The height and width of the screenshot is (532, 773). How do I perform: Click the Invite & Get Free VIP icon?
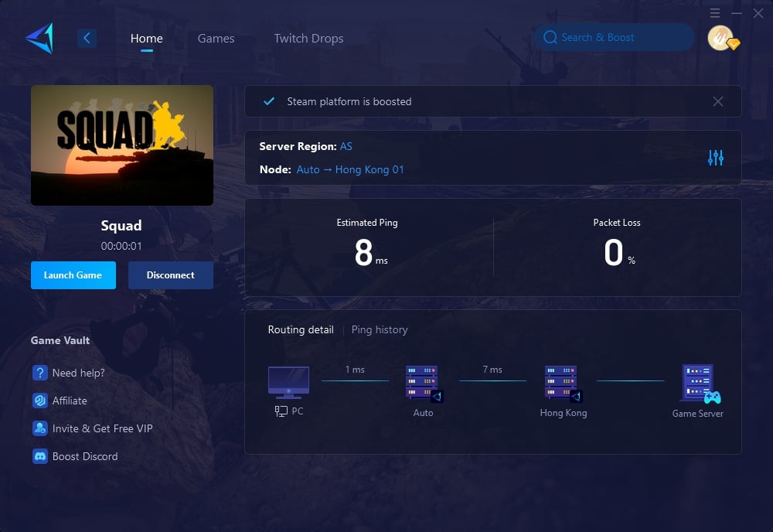tap(40, 428)
